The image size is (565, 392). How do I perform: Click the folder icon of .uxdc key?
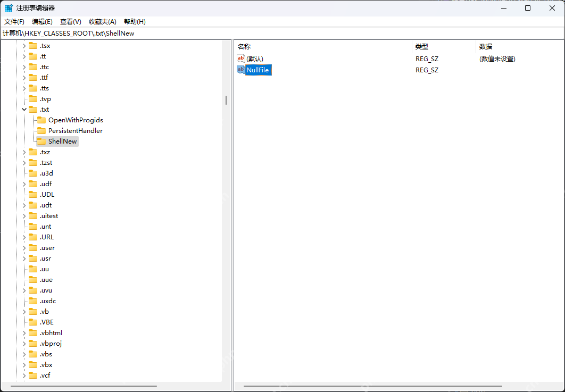[33, 301]
